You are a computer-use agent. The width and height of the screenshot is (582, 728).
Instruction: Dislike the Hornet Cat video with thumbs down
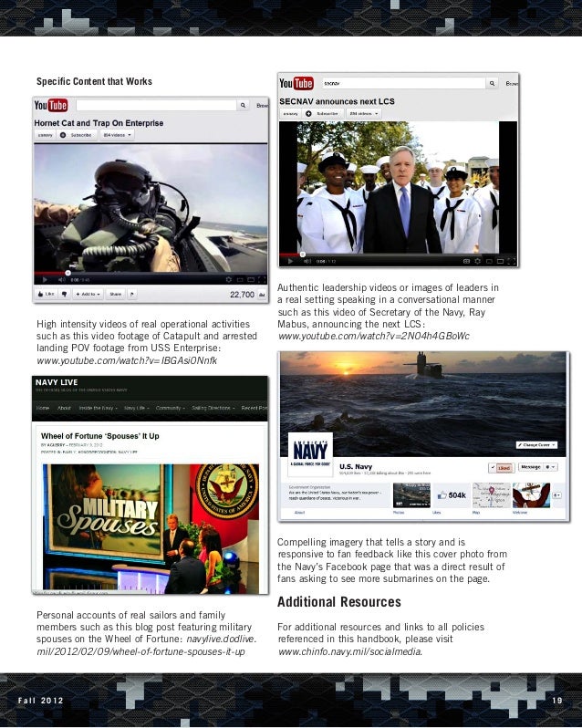(64, 294)
